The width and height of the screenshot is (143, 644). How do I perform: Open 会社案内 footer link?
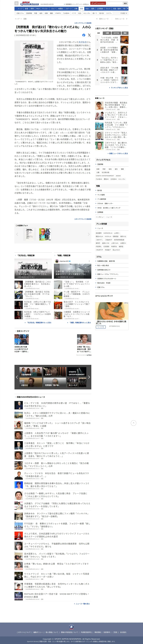tap(123, 632)
